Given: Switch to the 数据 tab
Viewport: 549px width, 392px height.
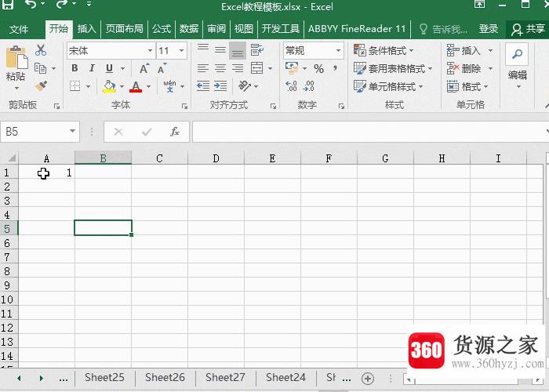Looking at the screenshot, I should point(189,29).
